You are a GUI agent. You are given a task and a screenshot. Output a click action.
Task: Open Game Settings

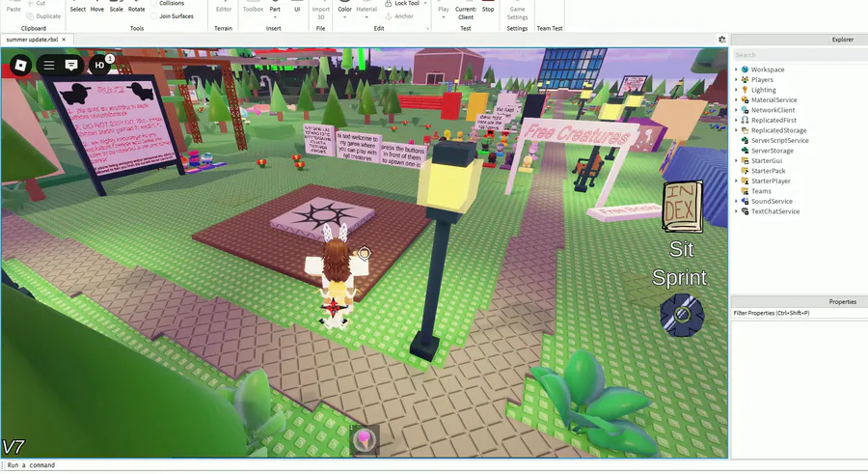[517, 11]
